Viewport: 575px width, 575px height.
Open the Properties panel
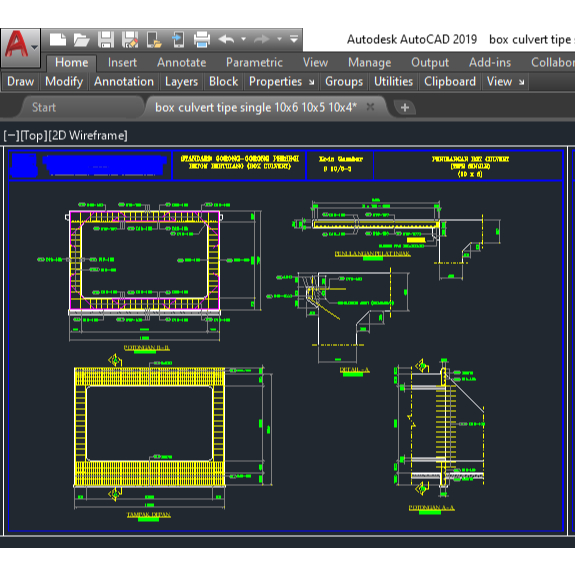[x=275, y=81]
